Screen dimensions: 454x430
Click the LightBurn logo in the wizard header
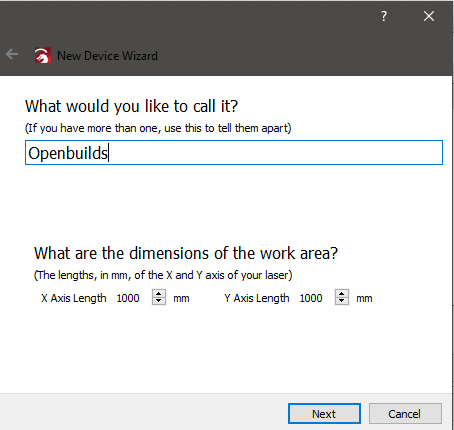tap(43, 55)
